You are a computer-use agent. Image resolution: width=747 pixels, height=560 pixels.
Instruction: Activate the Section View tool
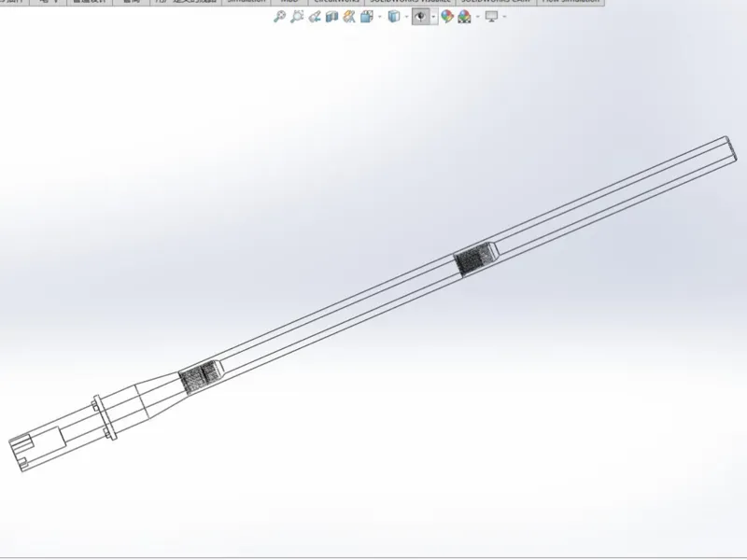331,17
